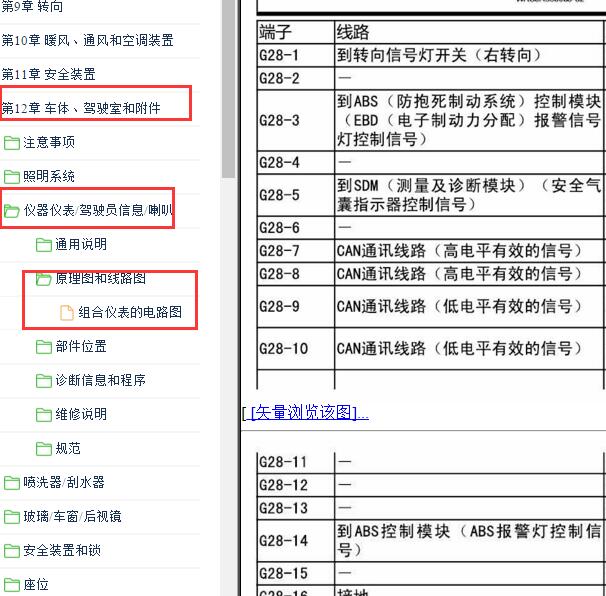This screenshot has width=606, height=596.
Task: Open the 规范 subsection
Action: coord(68,448)
